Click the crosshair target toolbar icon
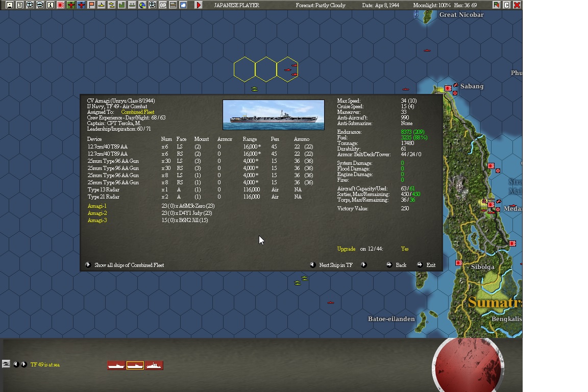Screen dimensions: 588x392 [x=152, y=5]
